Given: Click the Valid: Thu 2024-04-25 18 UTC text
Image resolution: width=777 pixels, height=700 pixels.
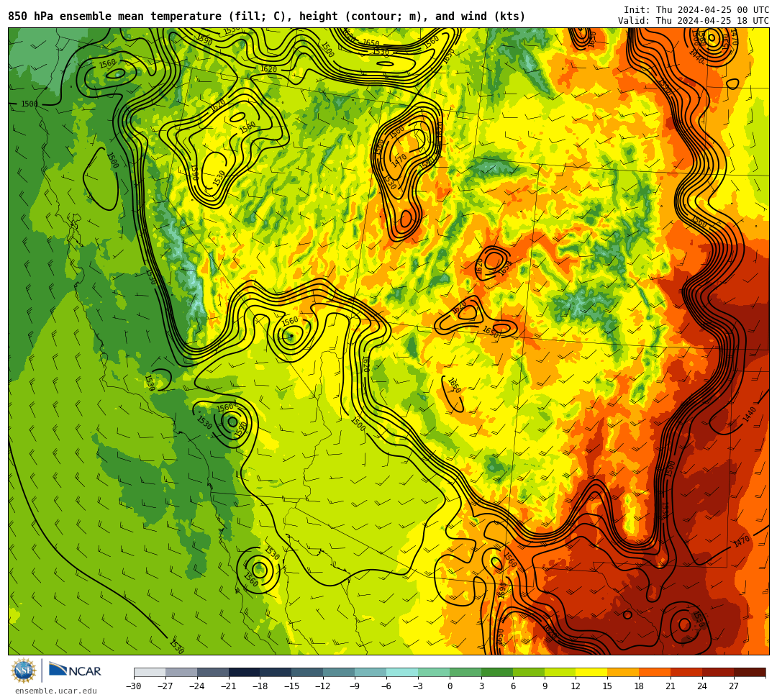Looking at the screenshot, I should (694, 21).
